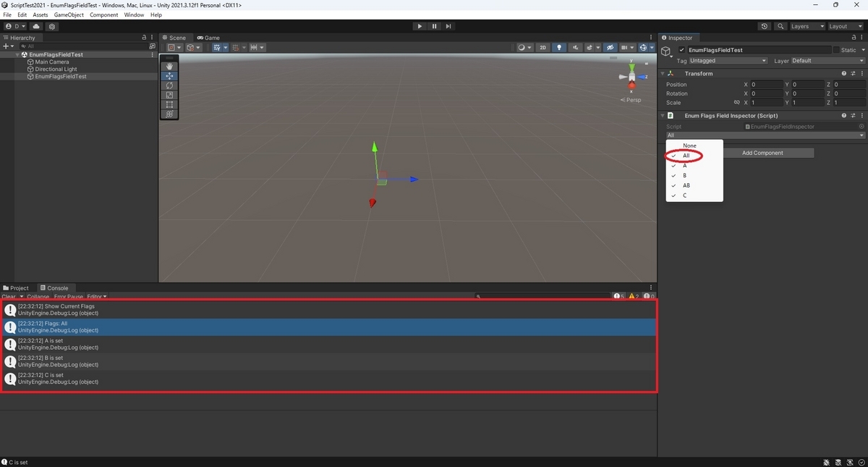868x467 pixels.
Task: Uncheck the EnumFlagsFieldTest active checkbox
Action: tap(681, 50)
